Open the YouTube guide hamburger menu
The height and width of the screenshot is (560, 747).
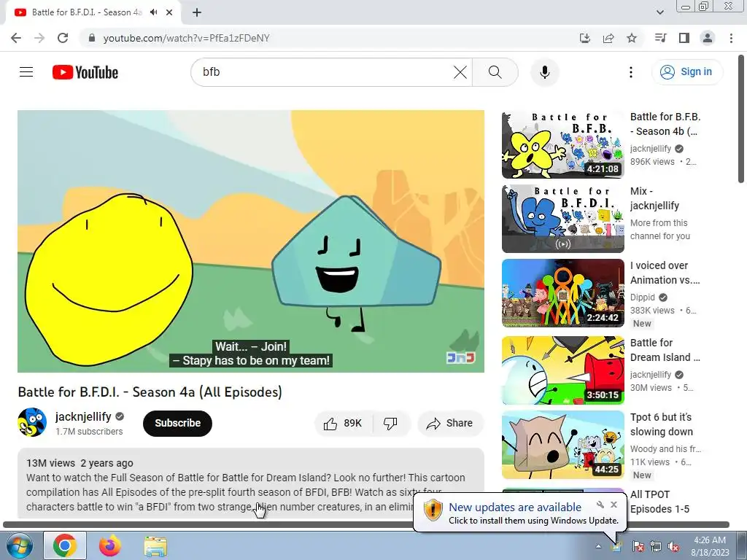pyautogui.click(x=26, y=72)
